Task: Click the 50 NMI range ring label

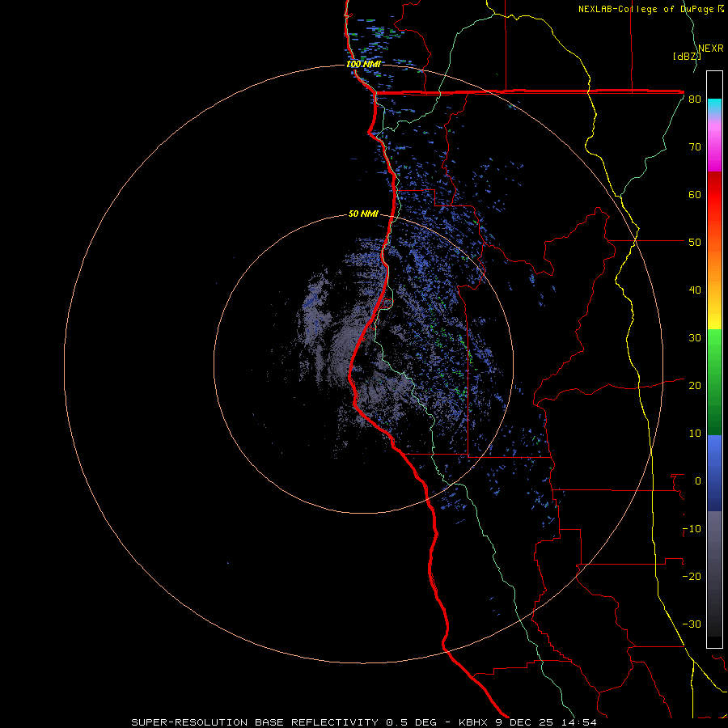Action: (x=363, y=214)
